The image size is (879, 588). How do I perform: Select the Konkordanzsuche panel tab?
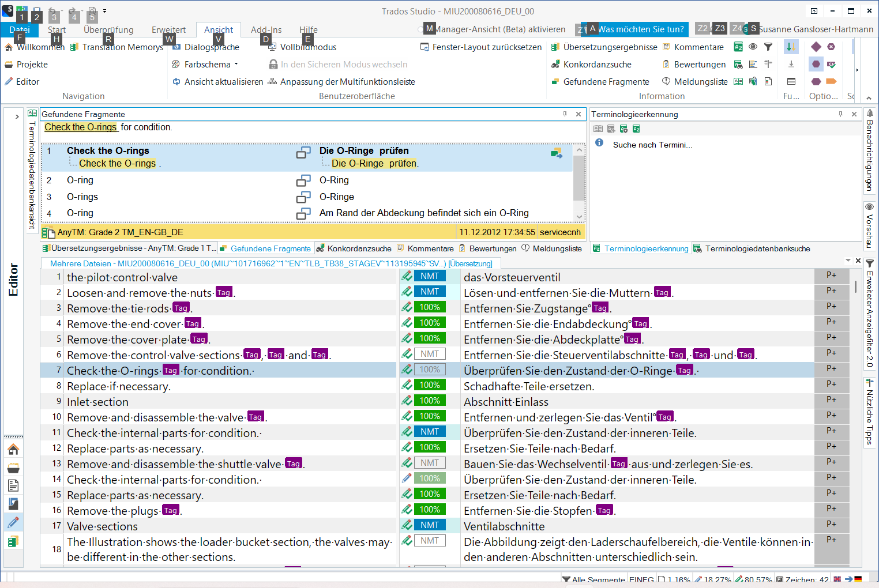(x=354, y=248)
